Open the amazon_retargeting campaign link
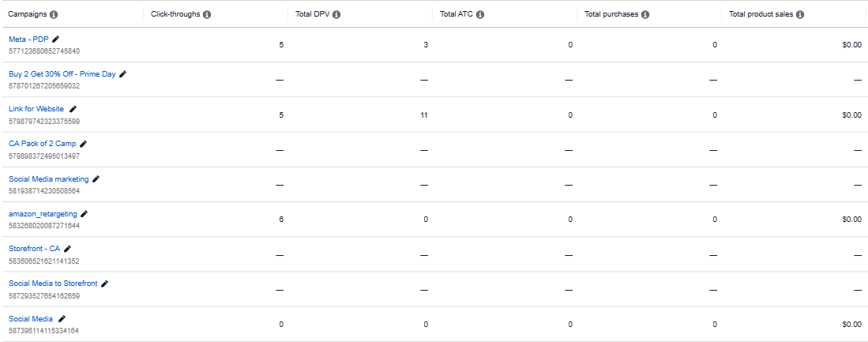Screen dimensions: 868x342 click(x=43, y=213)
